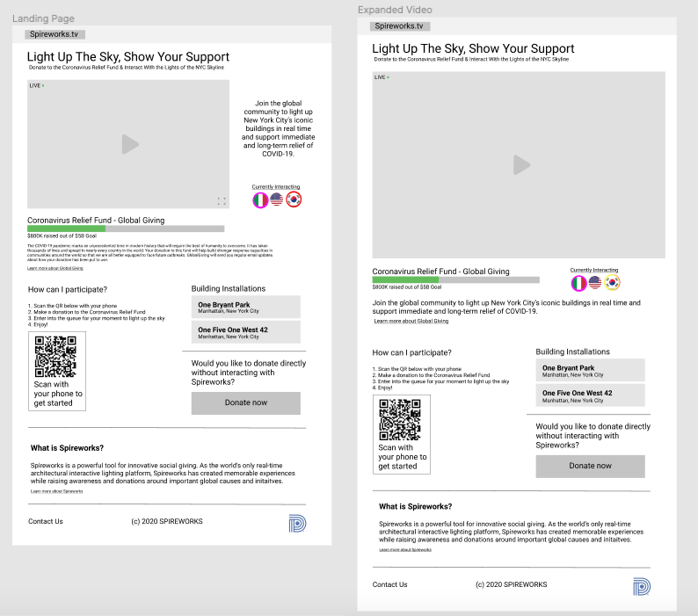
Task: Click donation progress bar on Landing Page
Action: [126, 228]
